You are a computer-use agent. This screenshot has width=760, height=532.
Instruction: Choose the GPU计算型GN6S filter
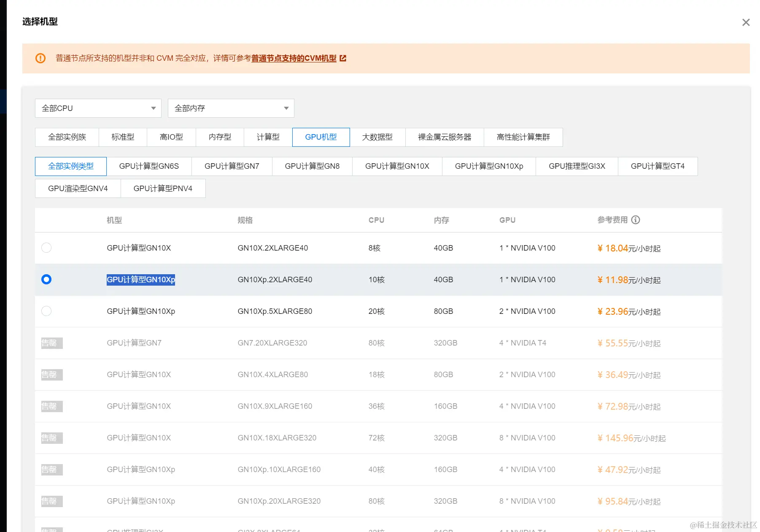(x=149, y=166)
